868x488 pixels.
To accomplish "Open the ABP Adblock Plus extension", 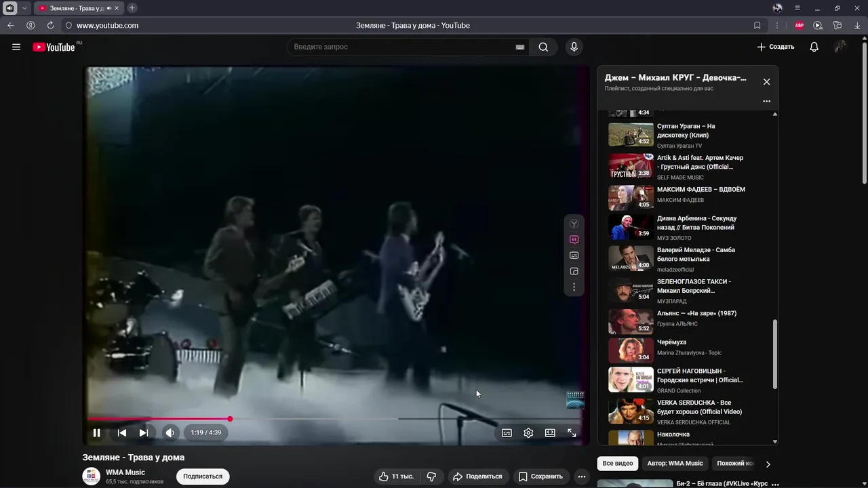I will point(799,25).
